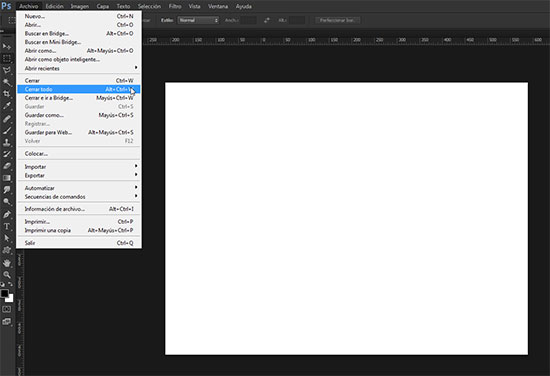Screen dimensions: 550x376
Task: Toggle Quick Mask mode
Action: 7,309
